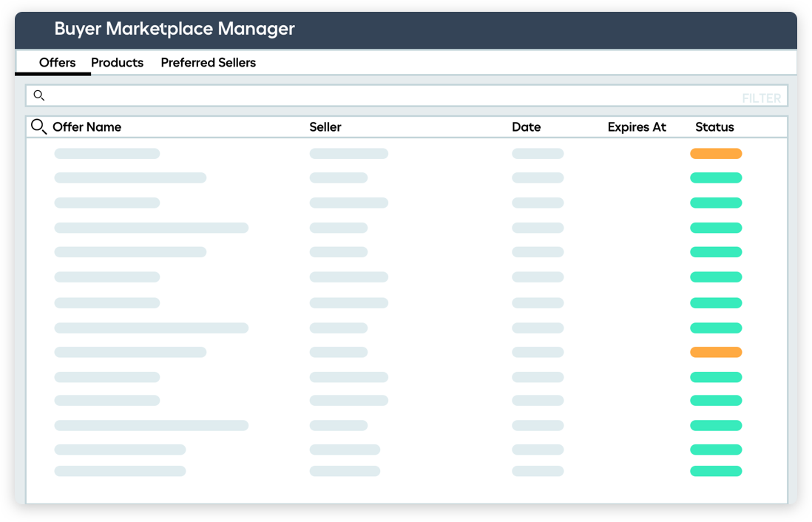Click the search icon beside Offer Name

(x=38, y=127)
